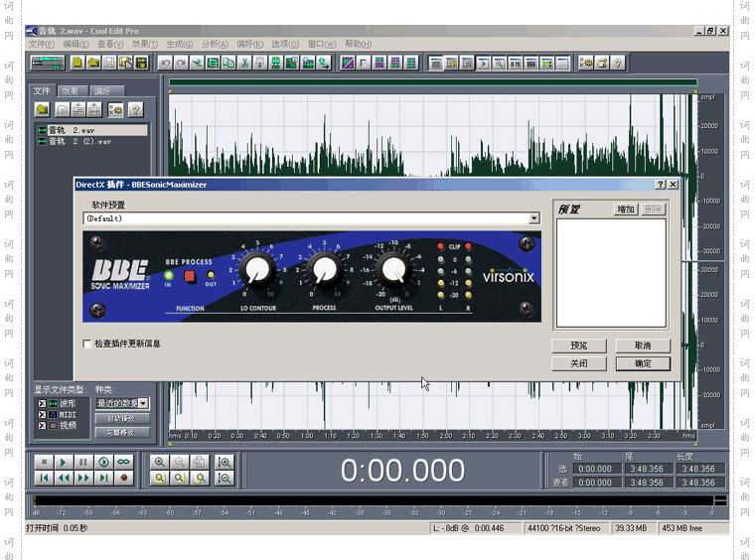
Task: Click the selection end field 3:48.356
Action: coord(647,469)
